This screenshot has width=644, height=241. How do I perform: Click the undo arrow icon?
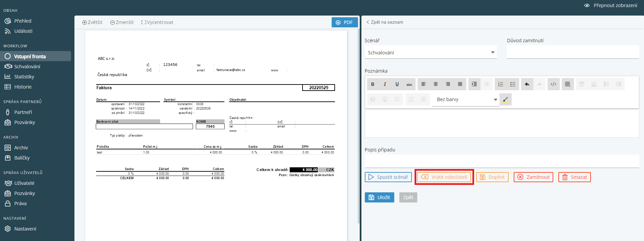click(527, 84)
